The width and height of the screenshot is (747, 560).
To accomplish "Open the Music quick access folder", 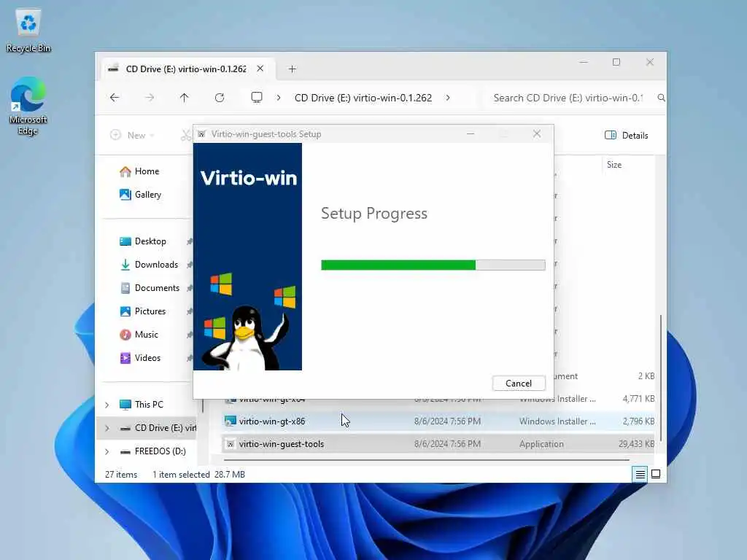I will pos(139,335).
